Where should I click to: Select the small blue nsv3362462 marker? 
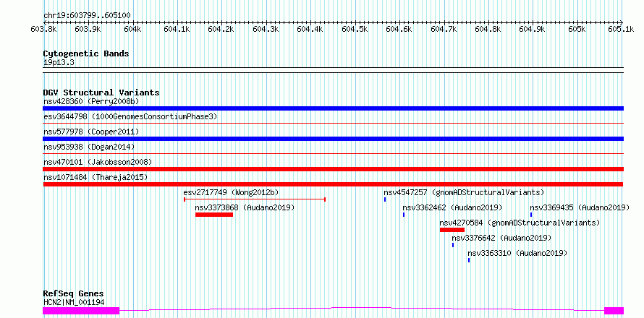(x=404, y=215)
